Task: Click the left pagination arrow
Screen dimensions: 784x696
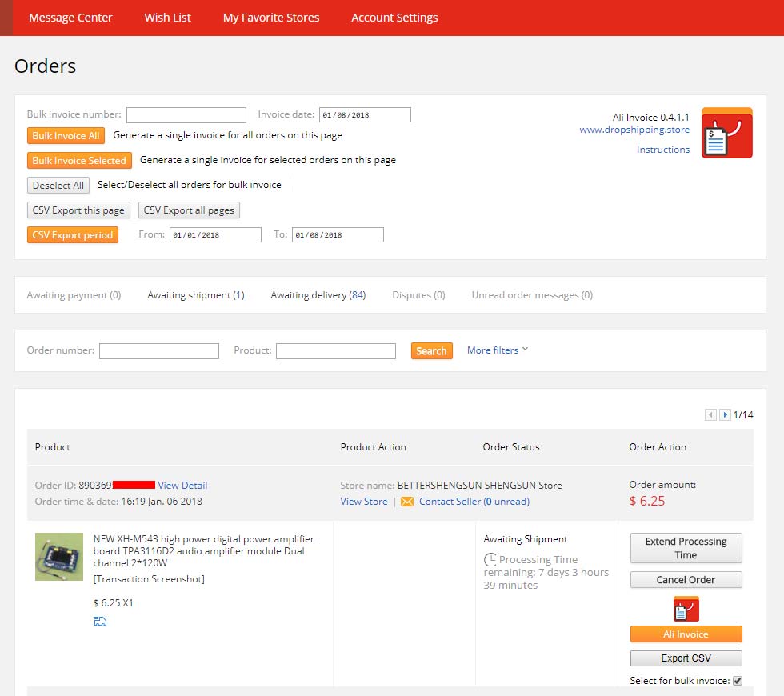Action: (x=710, y=414)
